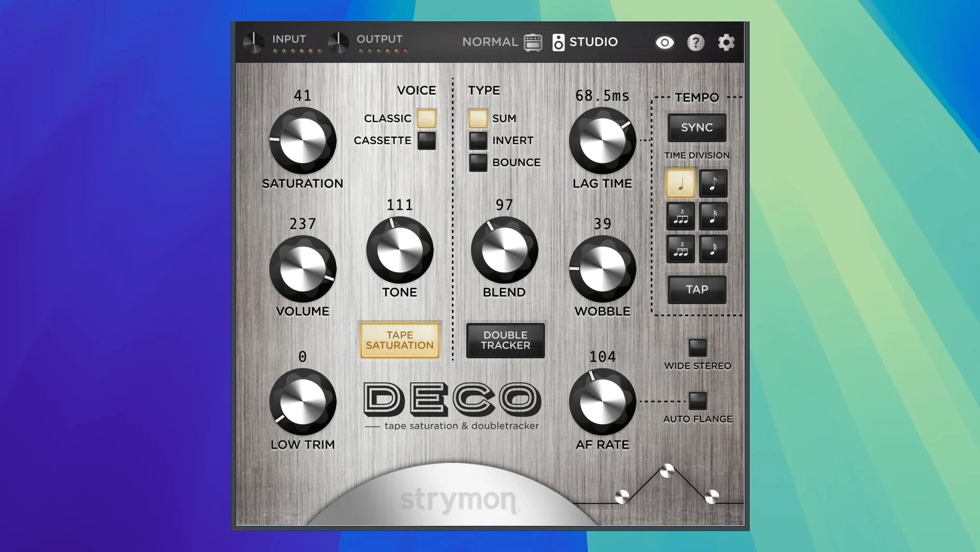This screenshot has width=980, height=552.
Task: Select the eighth note time division
Action: 713,183
